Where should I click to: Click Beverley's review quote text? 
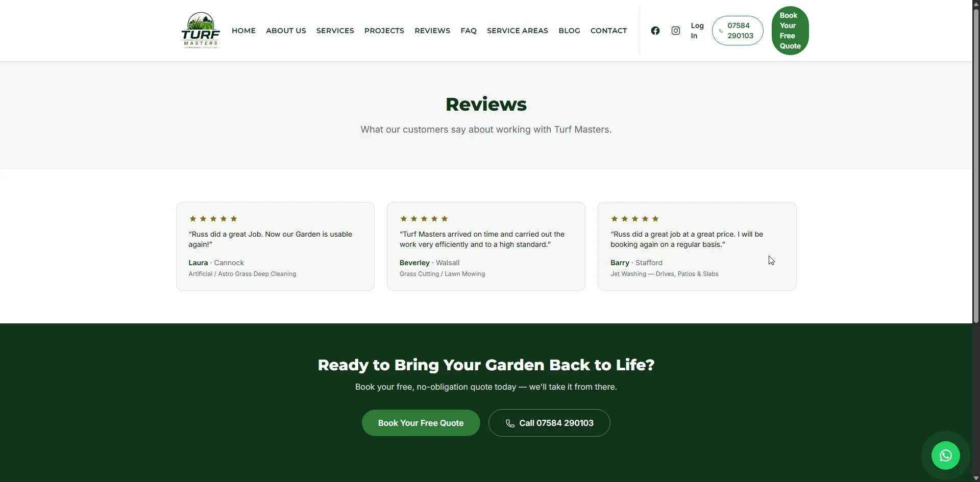click(x=482, y=239)
